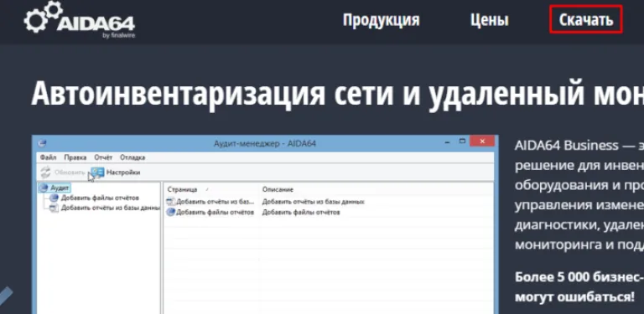The height and width of the screenshot is (314, 644).
Task: Open the Продукция navigation item
Action: point(382,19)
